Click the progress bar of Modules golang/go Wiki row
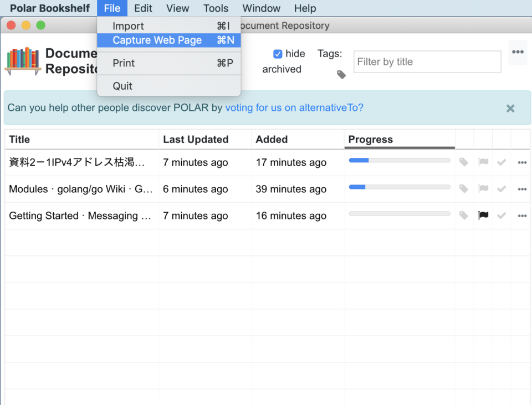Screen dimensions: 532x405 pos(400,187)
